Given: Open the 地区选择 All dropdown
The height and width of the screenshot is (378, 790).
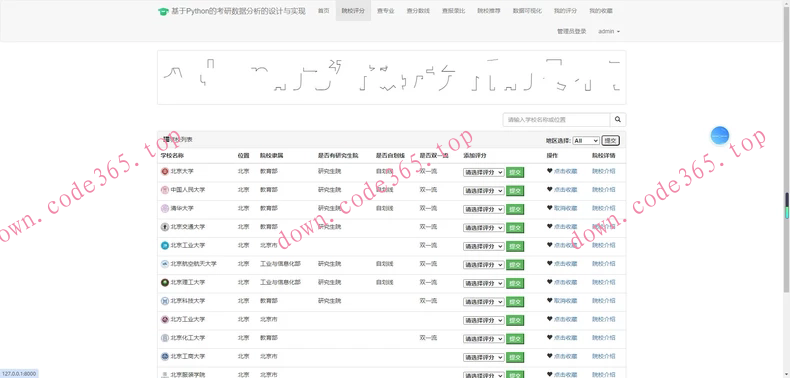Looking at the screenshot, I should 586,141.
